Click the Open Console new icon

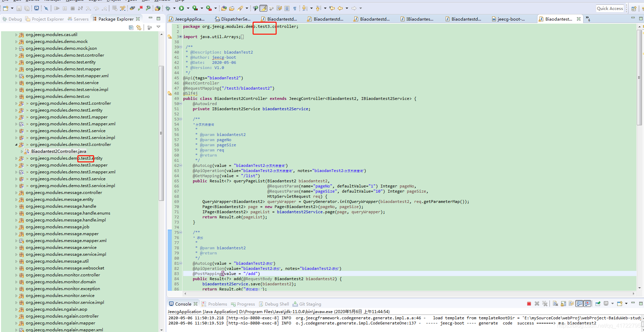tap(620, 304)
